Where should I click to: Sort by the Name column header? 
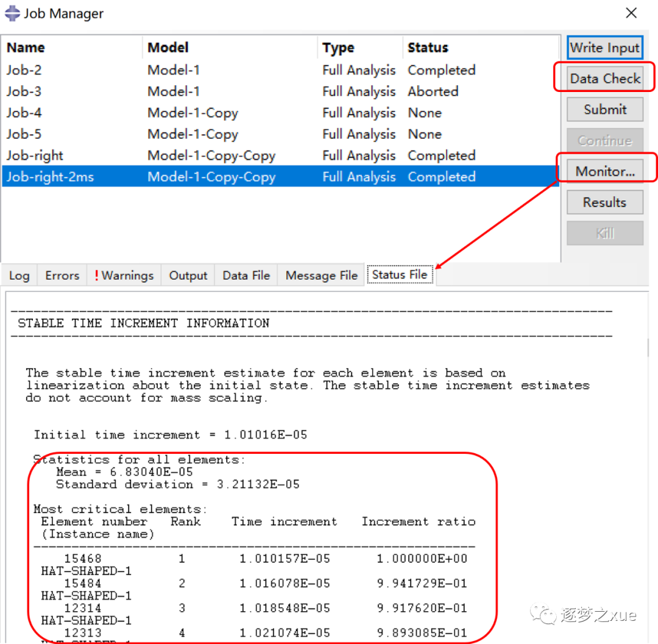click(x=72, y=48)
